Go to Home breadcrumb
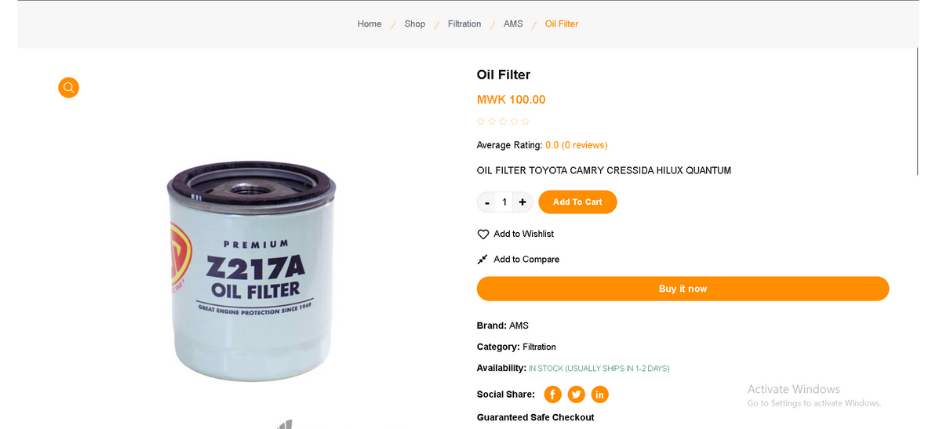Viewport: 937px width, 429px height. click(369, 24)
